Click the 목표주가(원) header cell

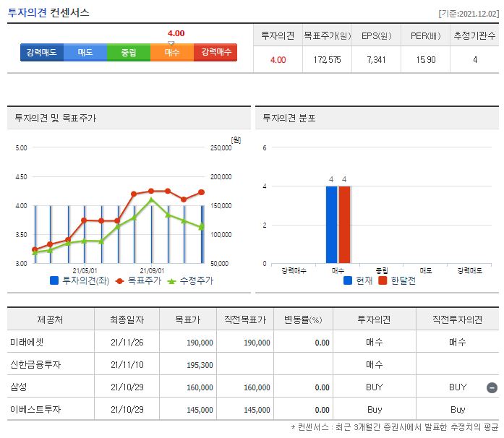328,35
